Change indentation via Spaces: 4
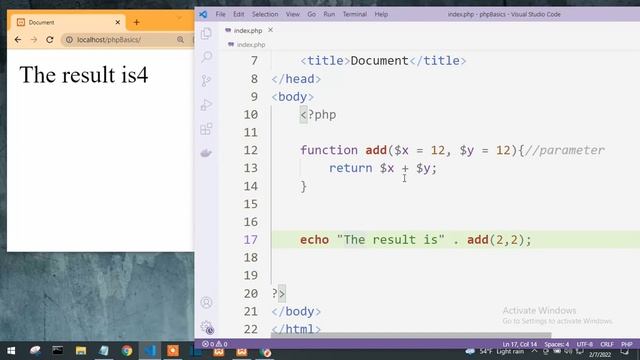Screen dimensions: 640x360 point(556,344)
